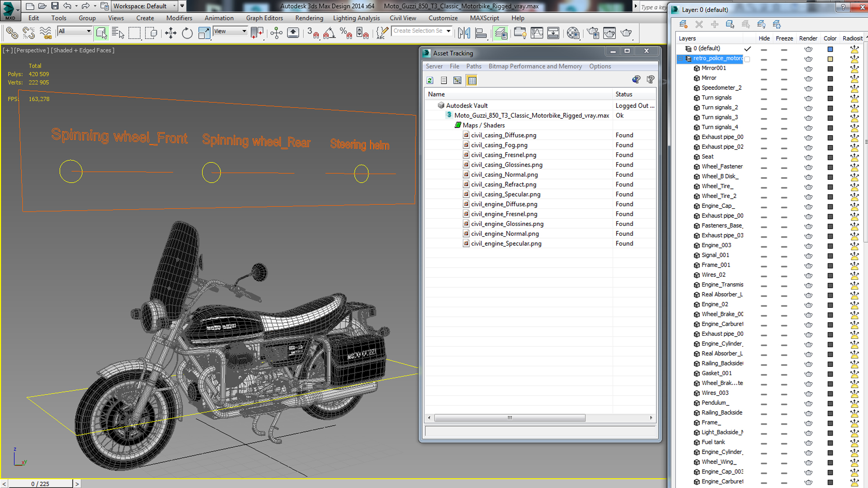The width and height of the screenshot is (868, 488).
Task: Open the selection filter All dropdown
Action: pyautogui.click(x=75, y=31)
